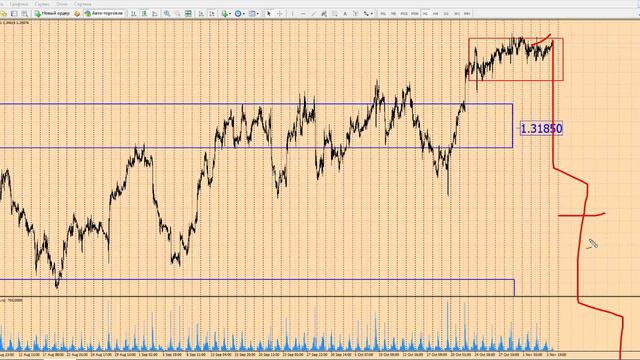
Task: Toggle chart auto scroll
Action: pyautogui.click(x=201, y=13)
